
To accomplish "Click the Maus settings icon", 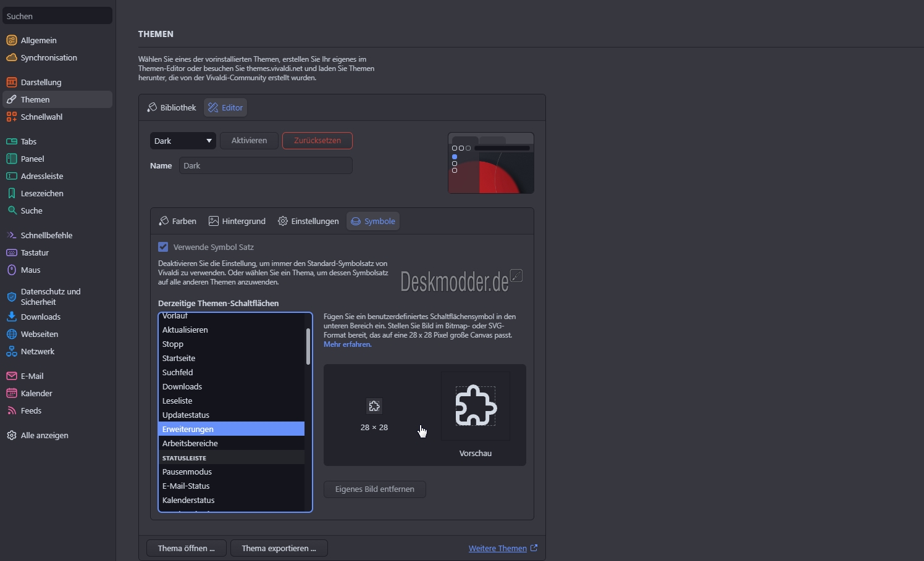I will 12,270.
